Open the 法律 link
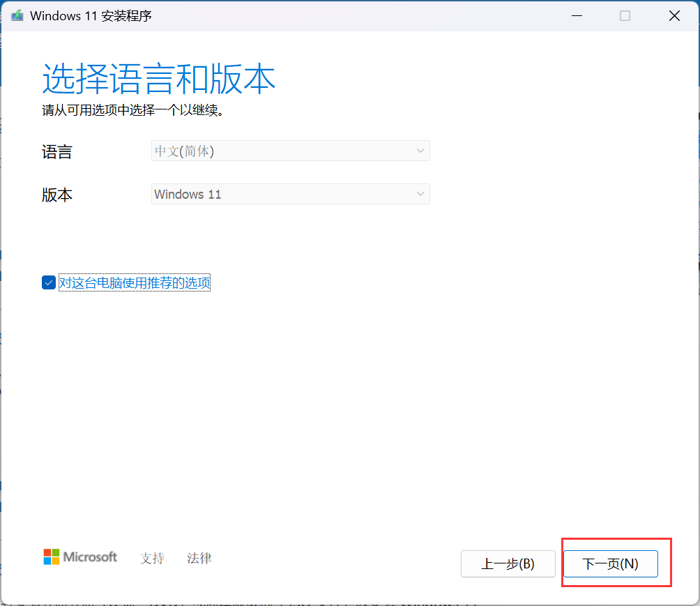 click(x=199, y=558)
